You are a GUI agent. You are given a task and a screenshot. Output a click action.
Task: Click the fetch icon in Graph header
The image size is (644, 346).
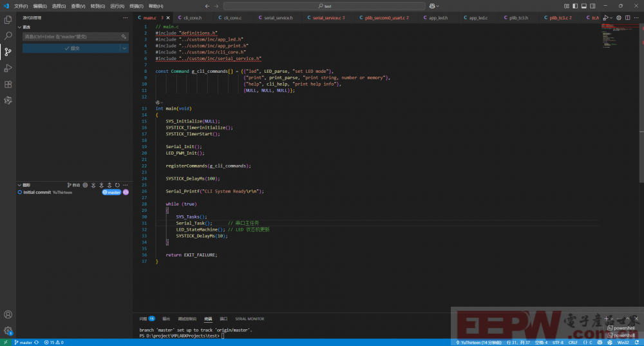[x=93, y=186]
